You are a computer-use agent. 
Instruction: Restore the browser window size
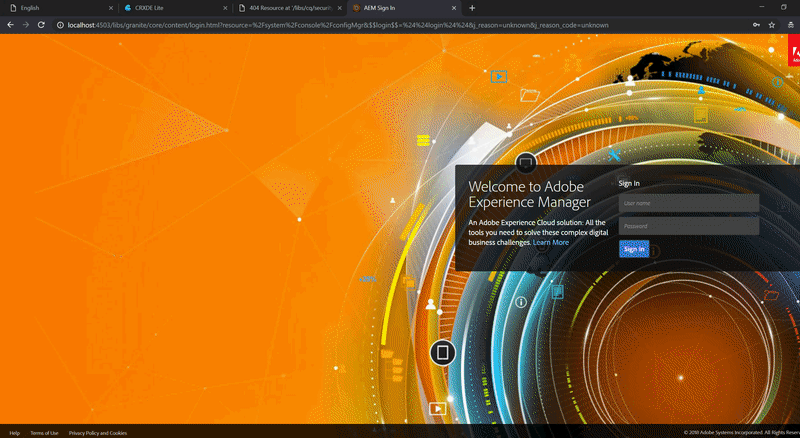click(x=784, y=7)
